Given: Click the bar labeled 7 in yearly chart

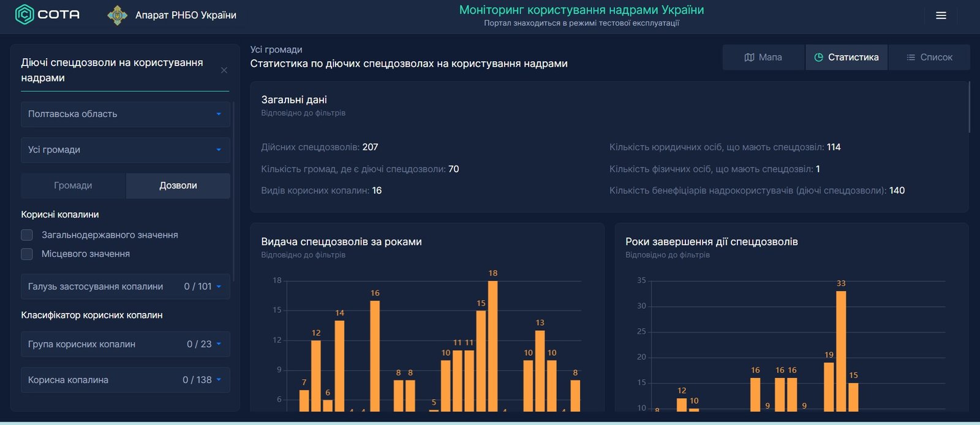Looking at the screenshot, I should [x=304, y=401].
